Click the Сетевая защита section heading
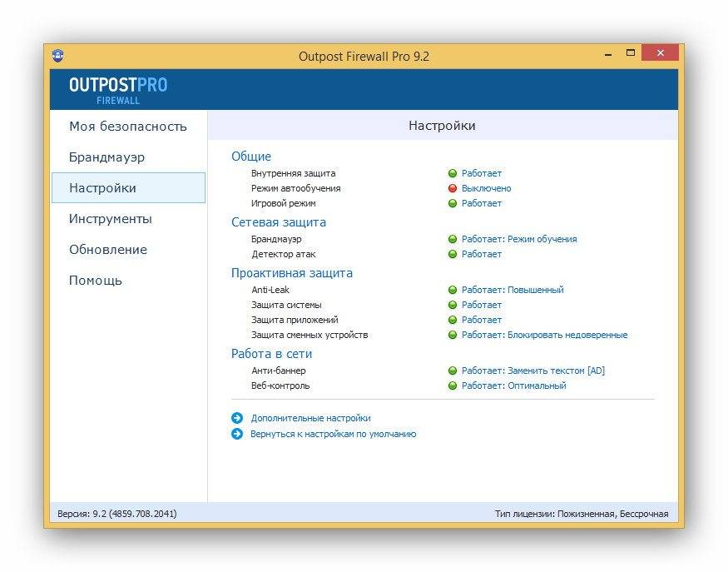 [279, 222]
